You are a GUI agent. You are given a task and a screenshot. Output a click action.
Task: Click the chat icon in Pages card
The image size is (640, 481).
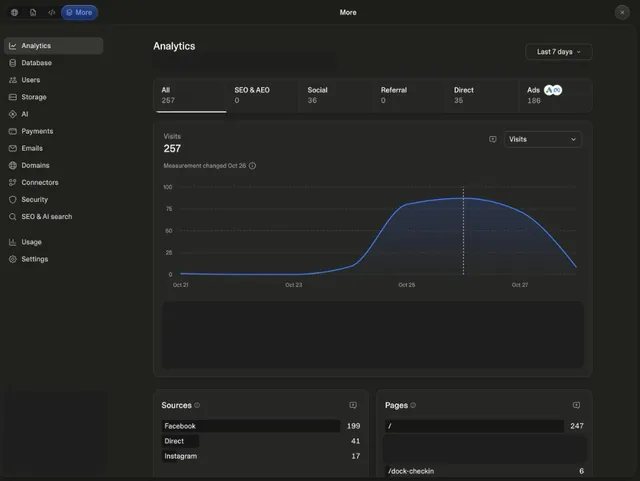pos(576,405)
